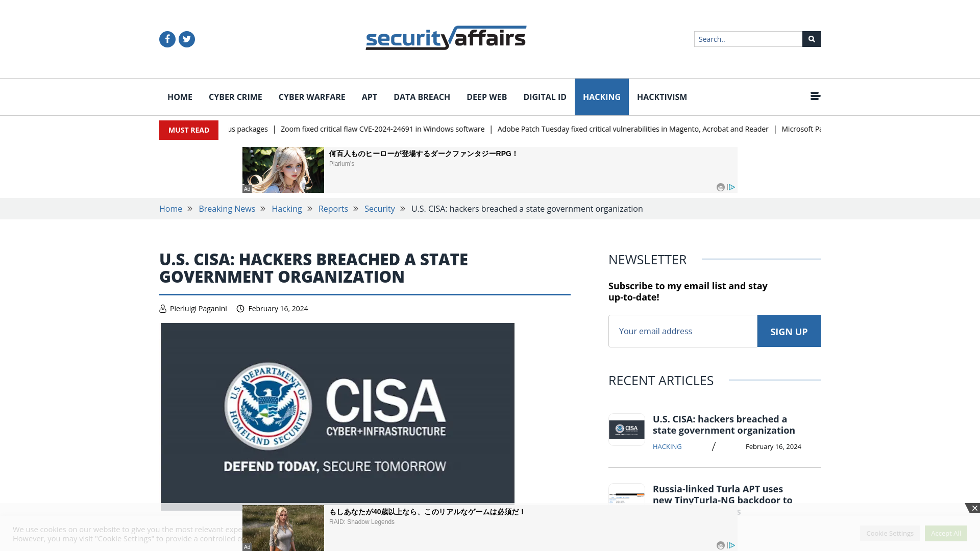This screenshot has height=551, width=980.
Task: Click the Twitter social media icon
Action: (186, 39)
